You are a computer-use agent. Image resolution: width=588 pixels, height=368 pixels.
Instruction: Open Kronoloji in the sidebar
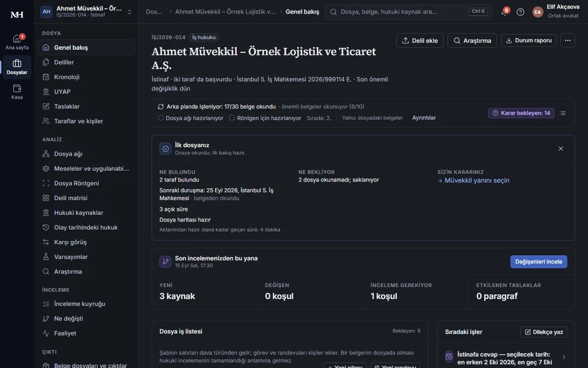click(x=86, y=77)
